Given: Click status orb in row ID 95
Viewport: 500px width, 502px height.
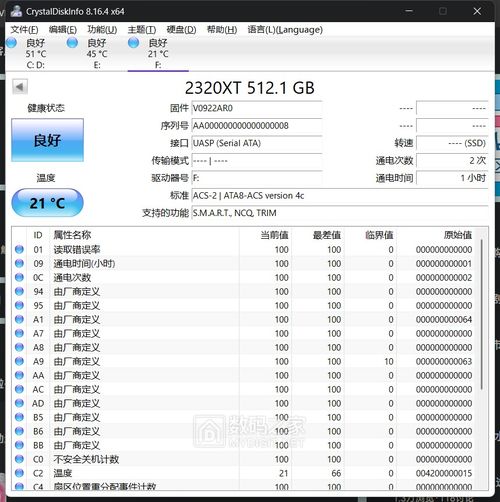Looking at the screenshot, I should pyautogui.click(x=19, y=305).
